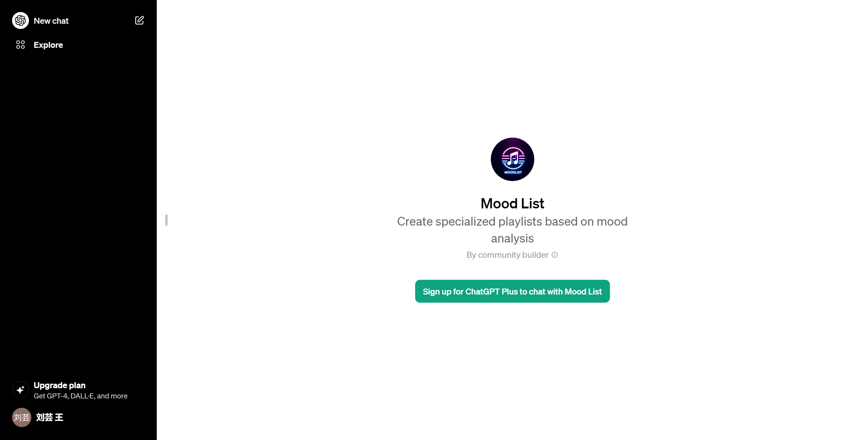Select the New chat label
Viewport: 868px width, 440px height.
51,21
